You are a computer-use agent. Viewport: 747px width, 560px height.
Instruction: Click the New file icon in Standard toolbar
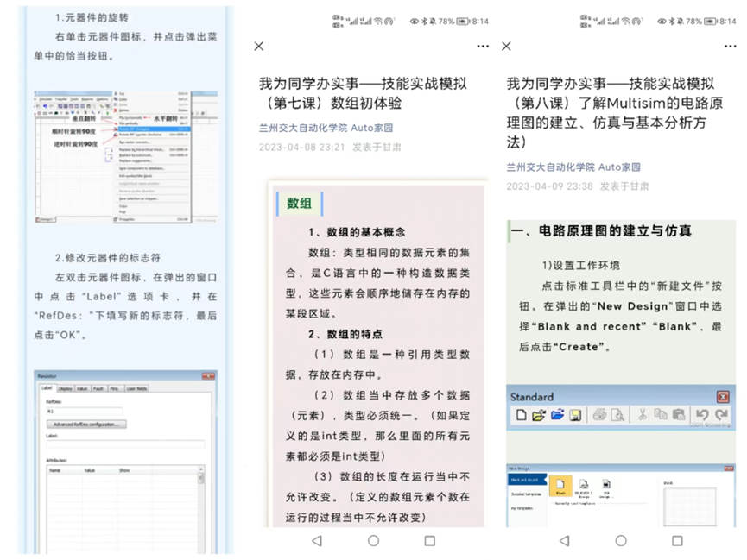pos(522,416)
